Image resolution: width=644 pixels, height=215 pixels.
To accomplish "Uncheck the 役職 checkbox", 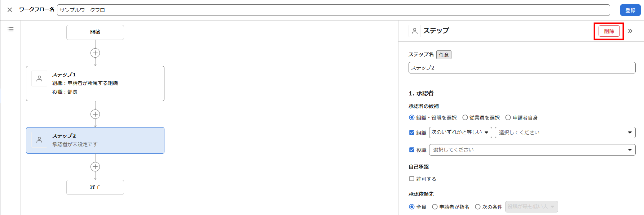I will click(x=412, y=150).
